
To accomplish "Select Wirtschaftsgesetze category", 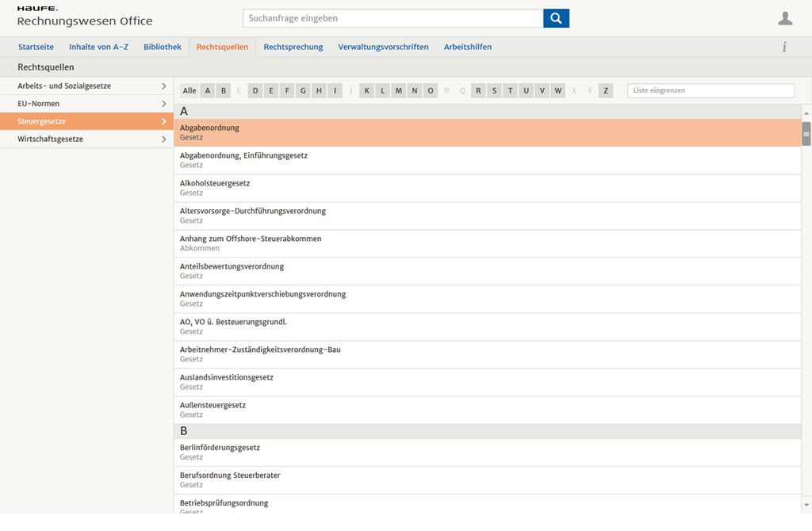I will (86, 139).
